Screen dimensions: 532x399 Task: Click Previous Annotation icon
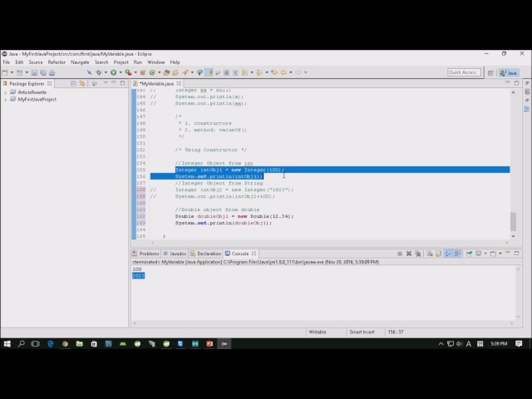pyautogui.click(x=259, y=72)
